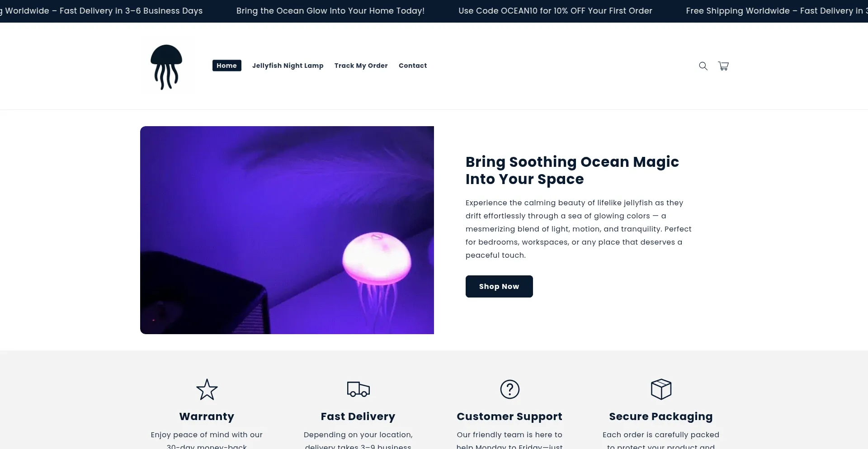This screenshot has height=449, width=868.
Task: Select the Home menu item
Action: pos(227,66)
